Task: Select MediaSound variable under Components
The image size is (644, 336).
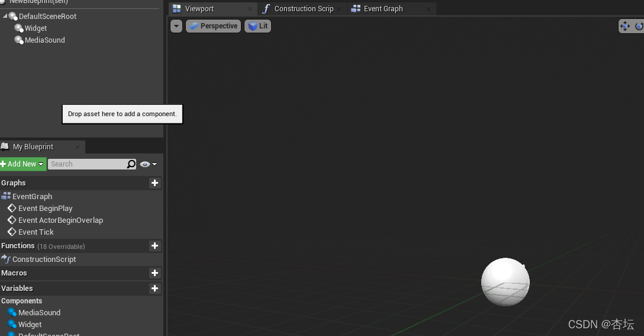Action: pyautogui.click(x=39, y=312)
